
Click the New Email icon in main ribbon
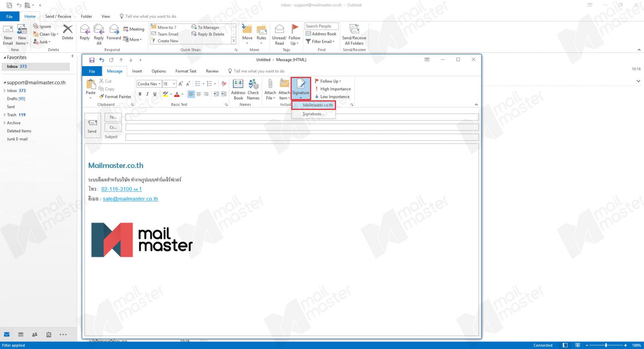8,29
